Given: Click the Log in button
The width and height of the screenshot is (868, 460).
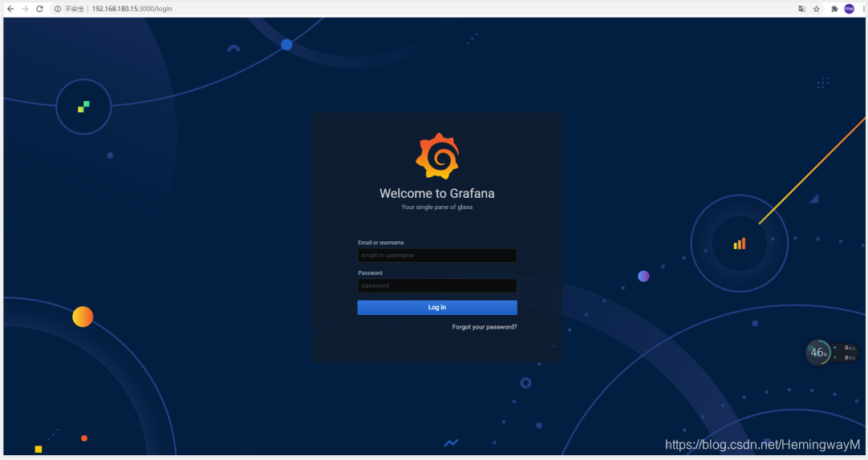Looking at the screenshot, I should tap(437, 308).
